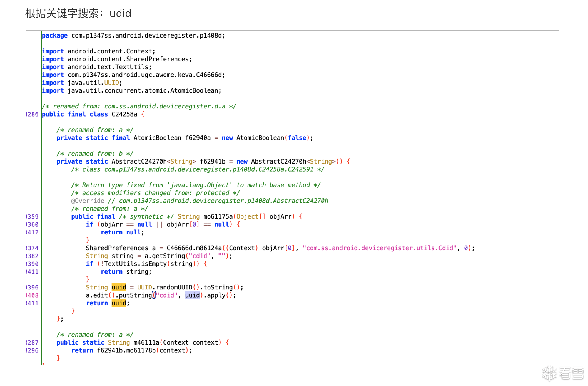Click highlighted uuid in 'return uuid;'

click(x=119, y=303)
